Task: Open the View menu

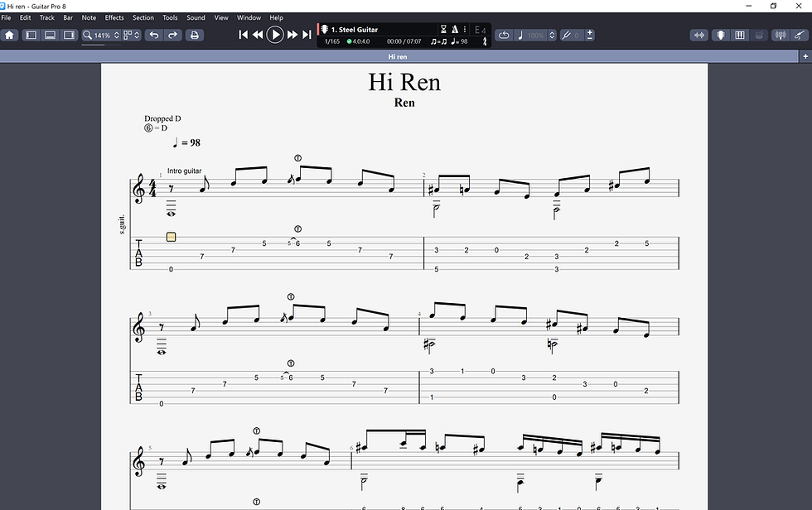Action: tap(221, 17)
